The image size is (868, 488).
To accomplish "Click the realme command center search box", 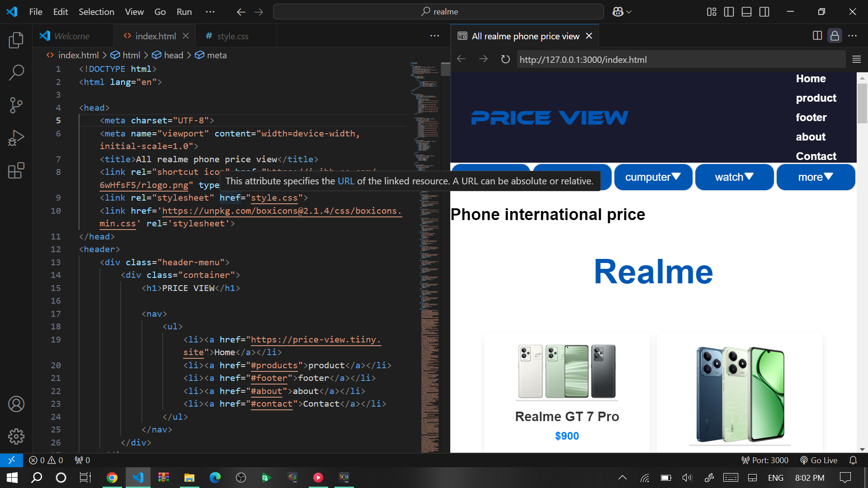I will (439, 12).
